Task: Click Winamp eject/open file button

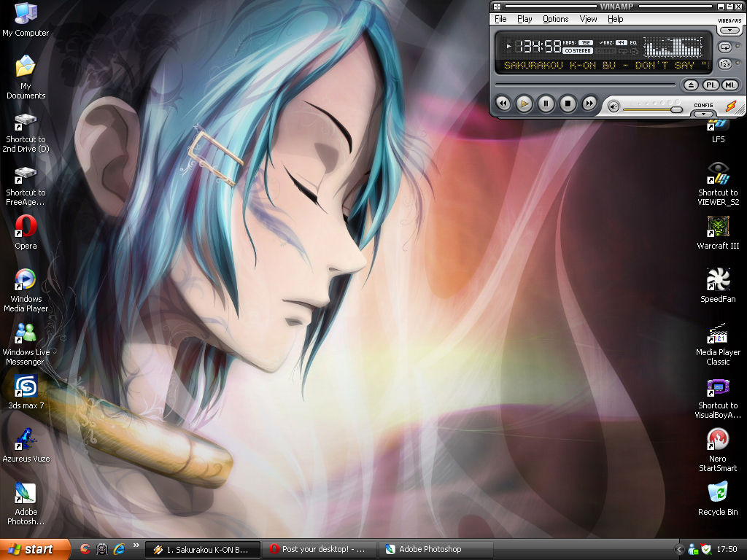Action: [691, 85]
